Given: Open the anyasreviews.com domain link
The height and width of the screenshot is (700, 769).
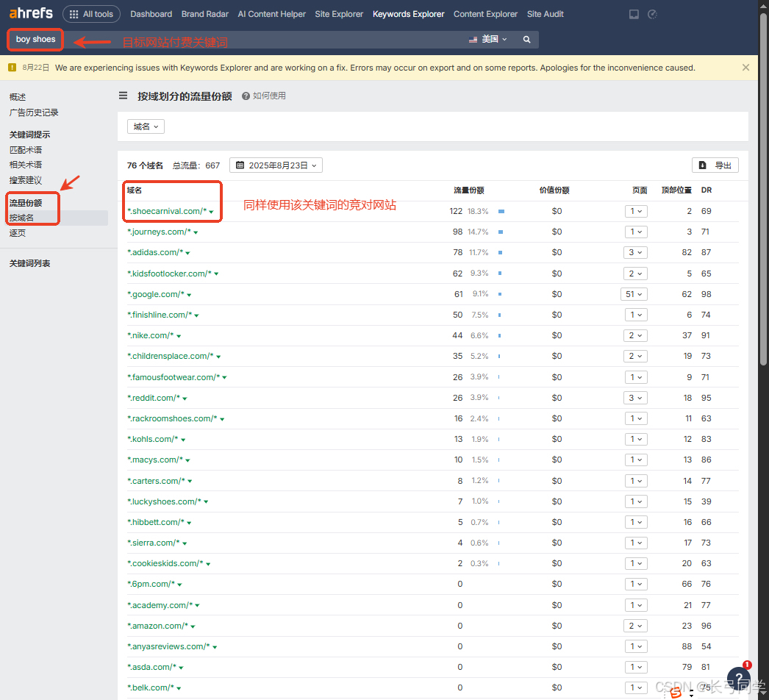Looking at the screenshot, I should click(168, 646).
